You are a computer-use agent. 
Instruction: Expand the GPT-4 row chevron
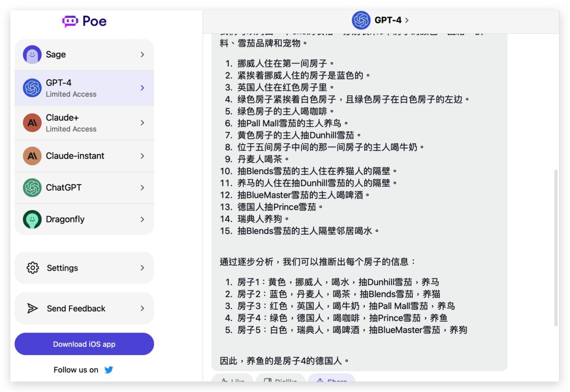pyautogui.click(x=142, y=88)
